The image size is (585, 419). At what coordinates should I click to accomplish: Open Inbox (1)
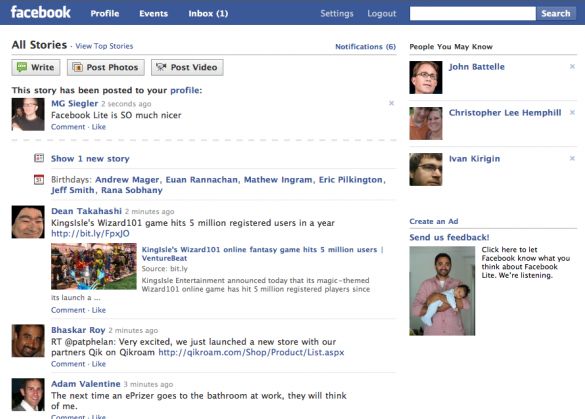pyautogui.click(x=208, y=13)
